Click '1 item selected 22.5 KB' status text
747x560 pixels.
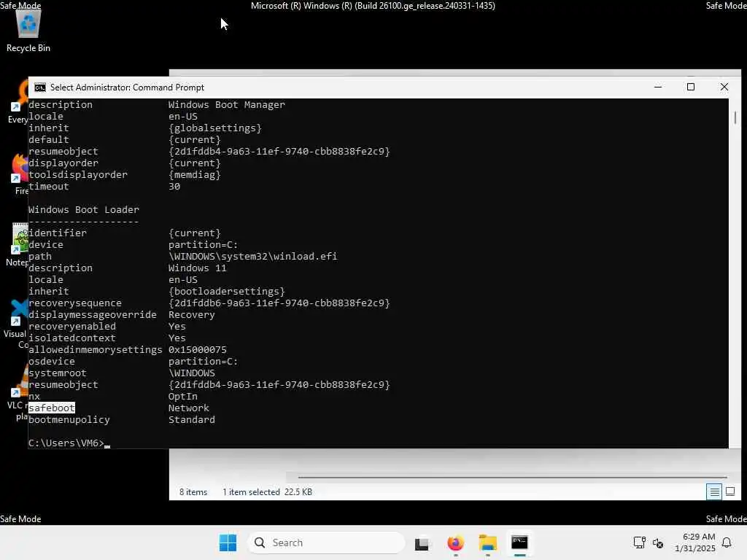coord(267,492)
